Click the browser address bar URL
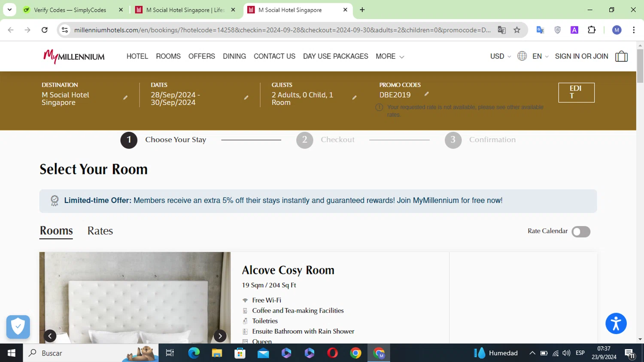Viewport: 644px width, 362px height. pos(282,30)
